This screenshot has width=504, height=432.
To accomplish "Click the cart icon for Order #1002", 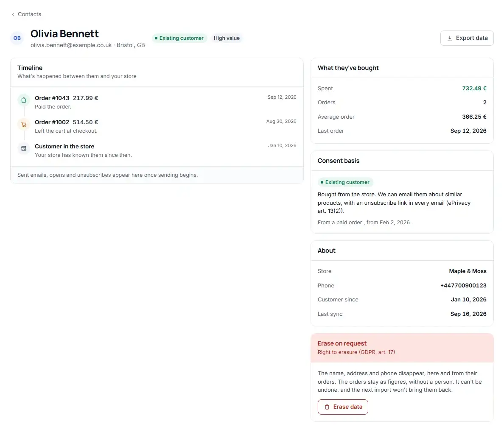I will (x=24, y=125).
